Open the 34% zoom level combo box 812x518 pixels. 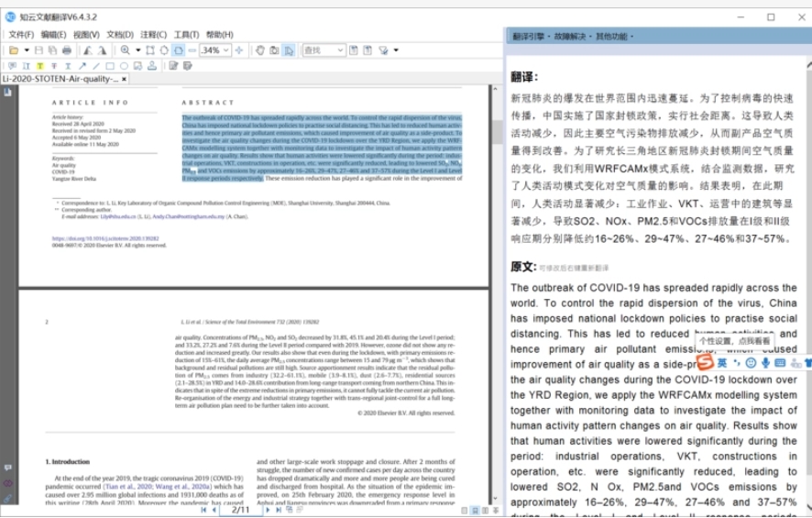pyautogui.click(x=214, y=50)
